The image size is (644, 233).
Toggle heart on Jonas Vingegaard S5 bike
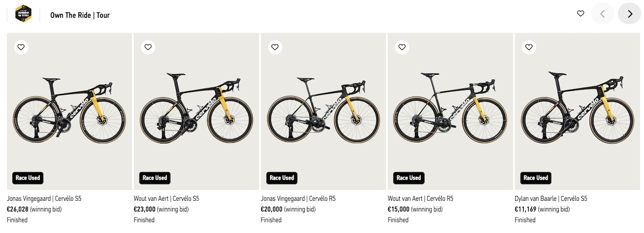click(21, 47)
